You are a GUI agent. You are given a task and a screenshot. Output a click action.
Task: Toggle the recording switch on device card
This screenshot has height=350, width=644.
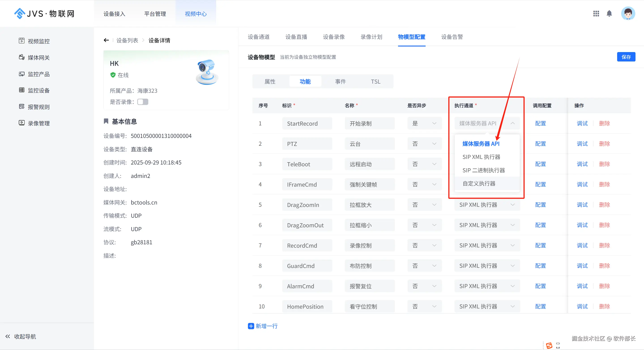click(143, 102)
